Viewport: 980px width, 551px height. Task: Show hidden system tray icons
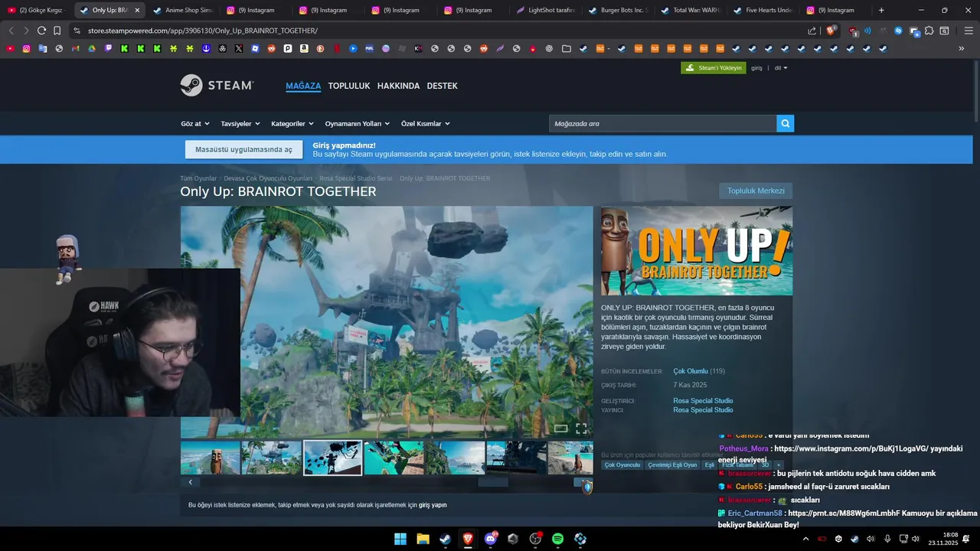point(805,539)
